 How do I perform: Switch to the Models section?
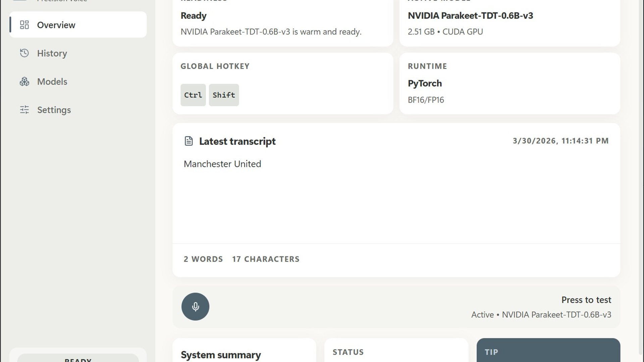(52, 81)
